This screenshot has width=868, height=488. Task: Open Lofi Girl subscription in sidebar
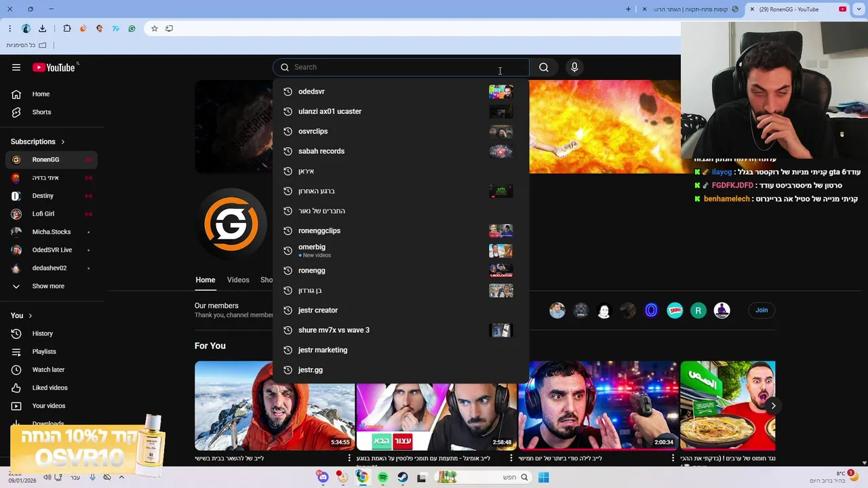coord(52,214)
